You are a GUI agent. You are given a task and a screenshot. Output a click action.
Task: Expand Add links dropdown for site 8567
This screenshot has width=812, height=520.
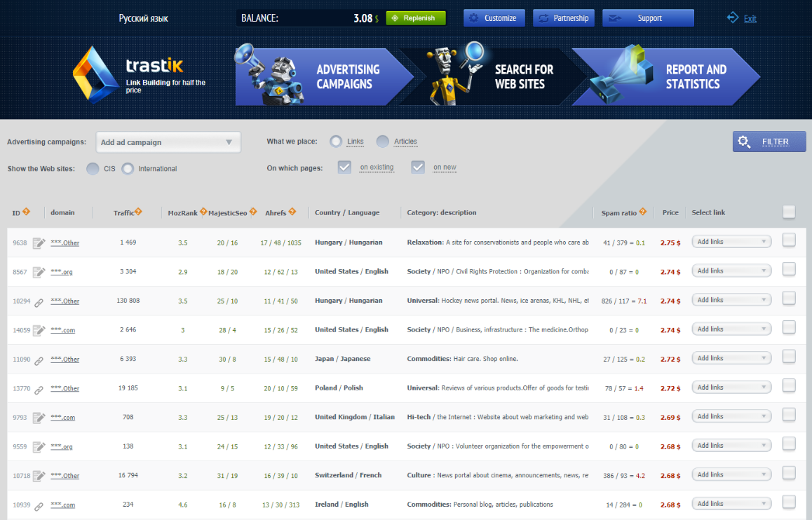pos(732,271)
